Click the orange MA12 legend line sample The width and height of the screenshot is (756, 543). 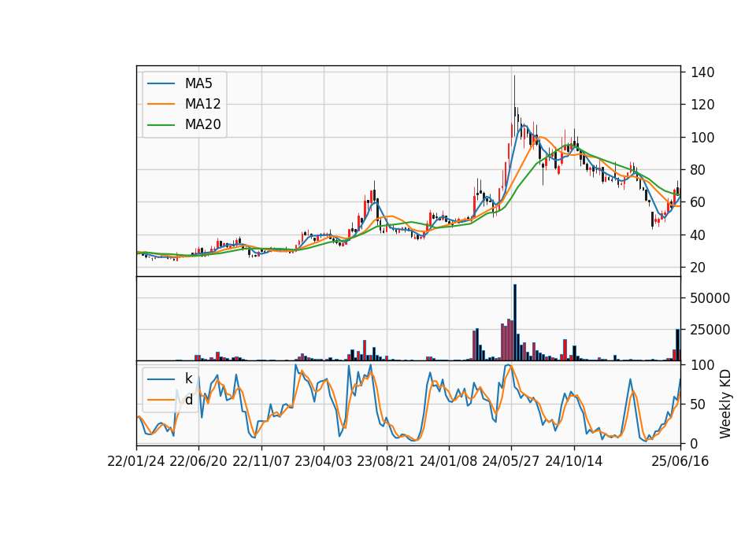161,104
